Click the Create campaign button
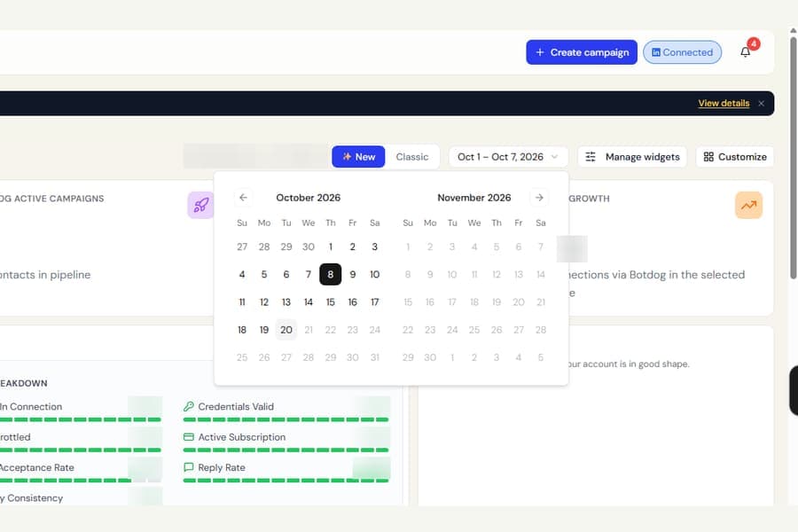The image size is (798, 532). 581,52
